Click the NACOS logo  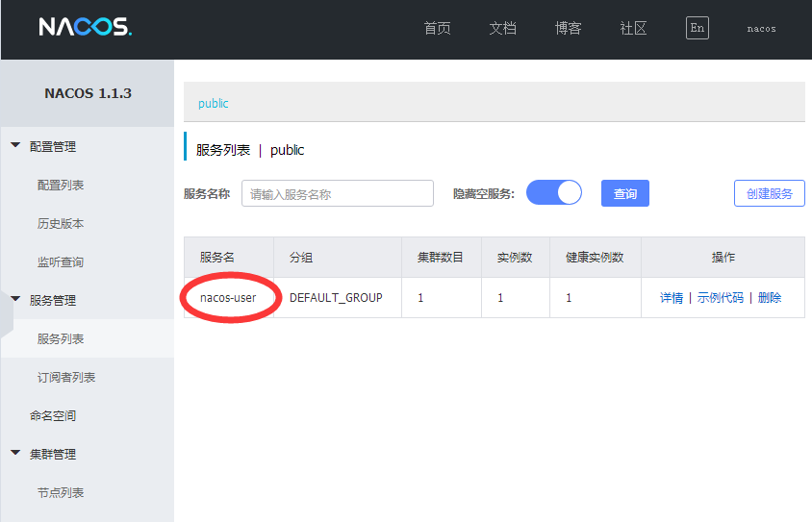click(x=85, y=28)
